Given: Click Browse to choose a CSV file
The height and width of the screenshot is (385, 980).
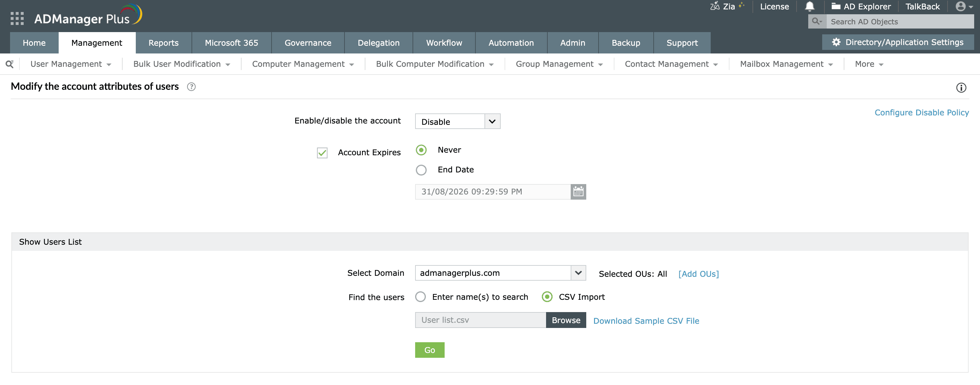Looking at the screenshot, I should coord(566,320).
